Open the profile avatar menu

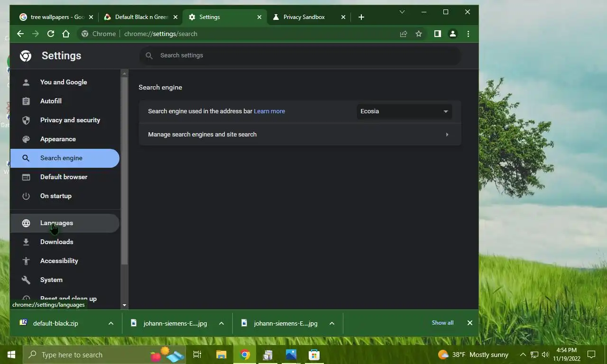coord(453,34)
